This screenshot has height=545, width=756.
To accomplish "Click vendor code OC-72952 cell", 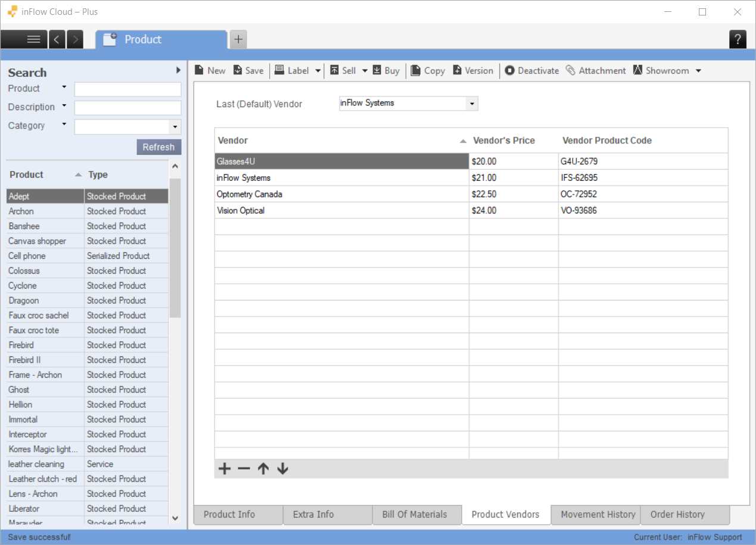I will [x=643, y=194].
